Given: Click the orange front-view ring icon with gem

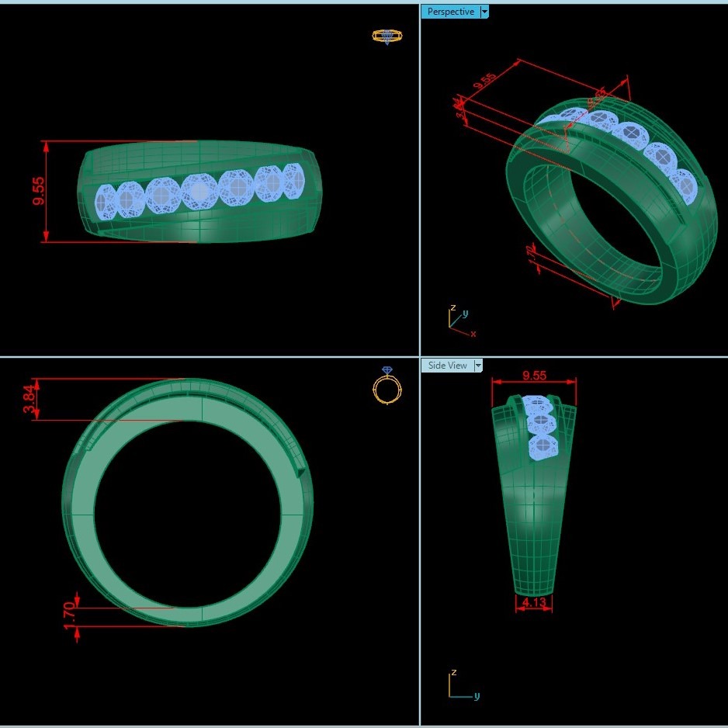Looking at the screenshot, I should tap(387, 385).
